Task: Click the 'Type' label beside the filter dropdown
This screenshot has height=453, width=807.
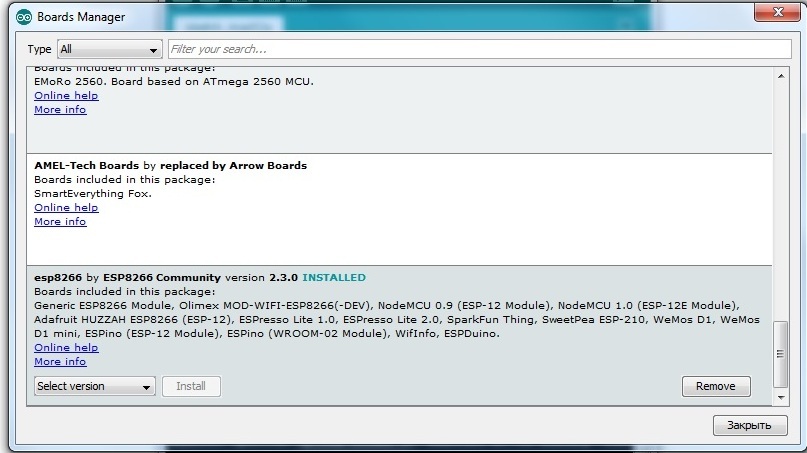Action: click(39, 49)
